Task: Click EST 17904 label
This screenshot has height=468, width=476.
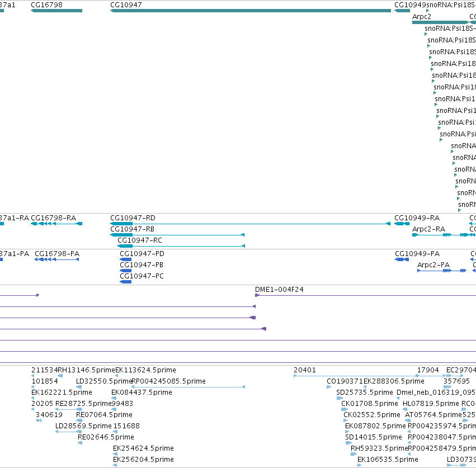Action: 428,370
